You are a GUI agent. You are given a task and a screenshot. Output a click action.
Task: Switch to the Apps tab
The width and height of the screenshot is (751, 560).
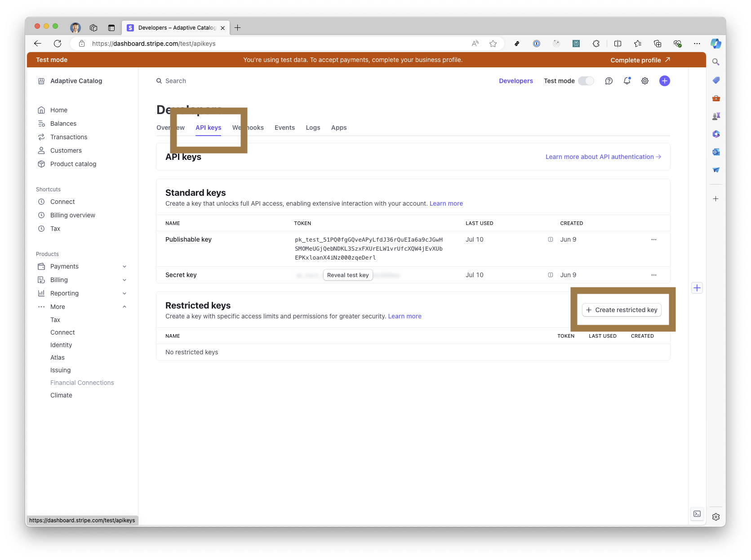[x=339, y=128]
